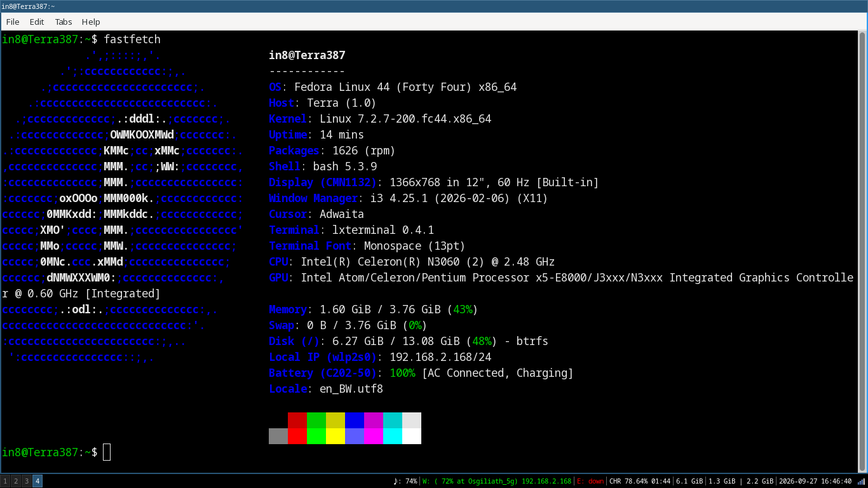
Task: Click the bright magenta color block
Action: 374,436
